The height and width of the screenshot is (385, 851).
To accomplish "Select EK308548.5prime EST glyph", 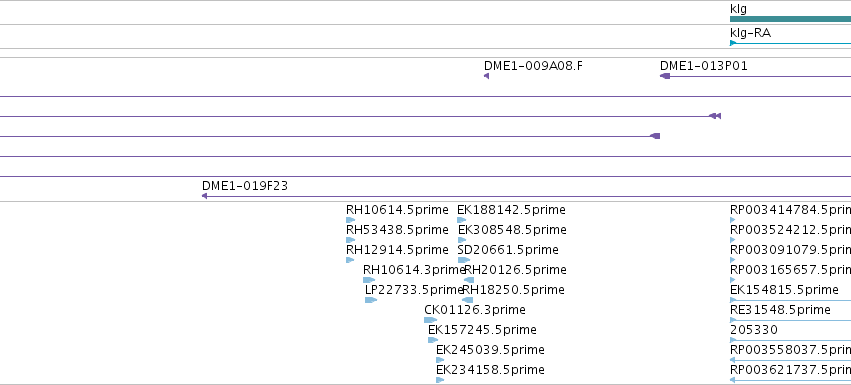I will pyautogui.click(x=462, y=240).
